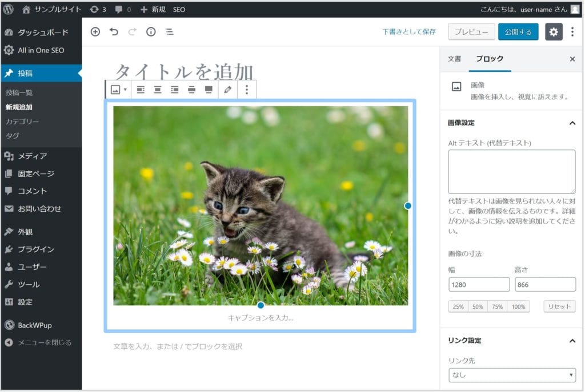Open the リンク先 dropdown

click(512, 375)
